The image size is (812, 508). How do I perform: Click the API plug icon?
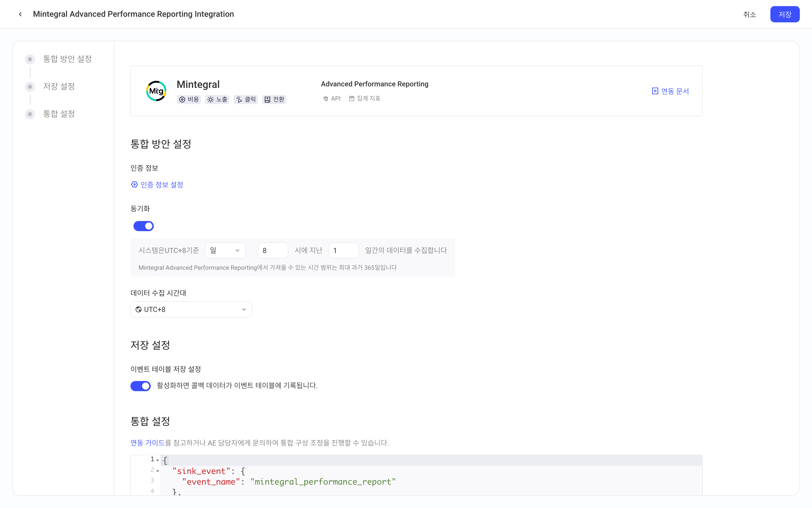326,99
